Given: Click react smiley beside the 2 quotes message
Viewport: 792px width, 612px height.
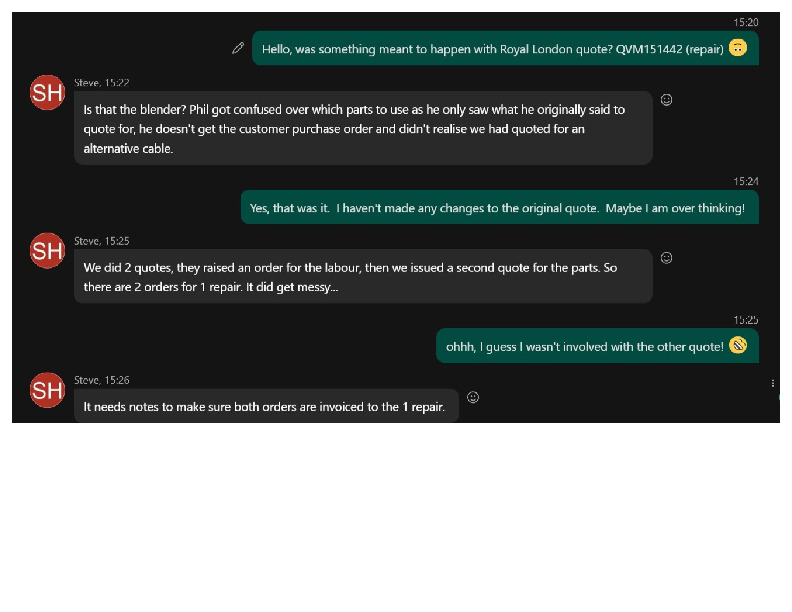Looking at the screenshot, I should [x=667, y=258].
